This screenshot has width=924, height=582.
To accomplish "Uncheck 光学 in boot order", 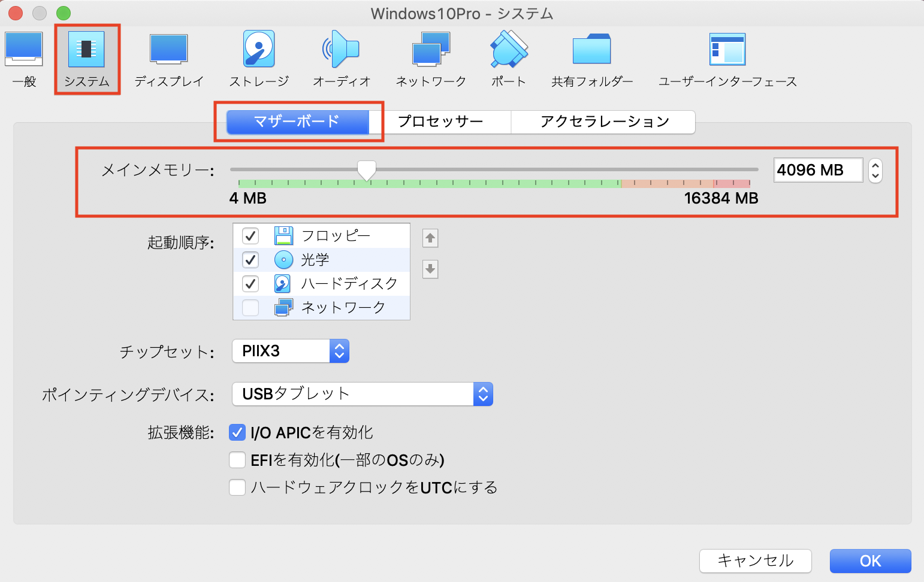I will pyautogui.click(x=250, y=260).
